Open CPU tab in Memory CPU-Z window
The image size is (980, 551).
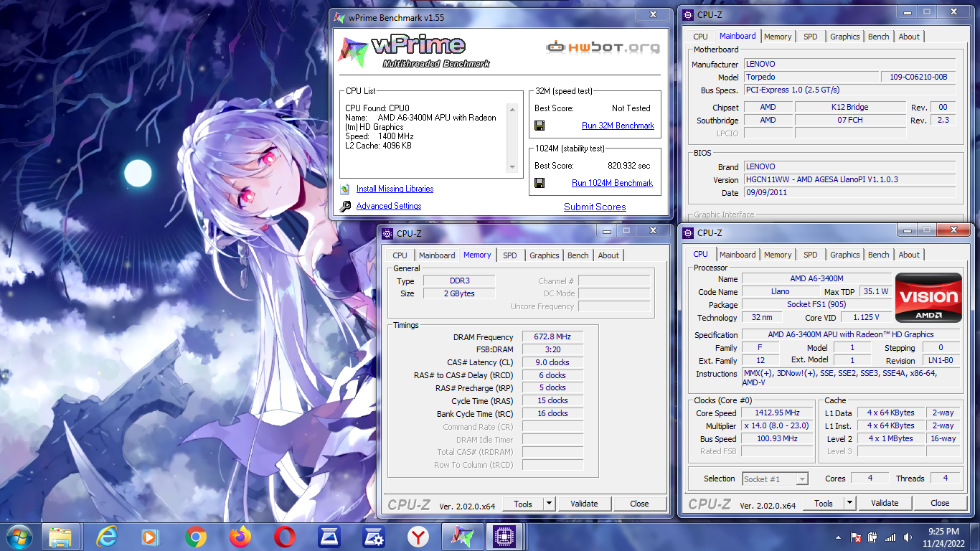[x=400, y=255]
